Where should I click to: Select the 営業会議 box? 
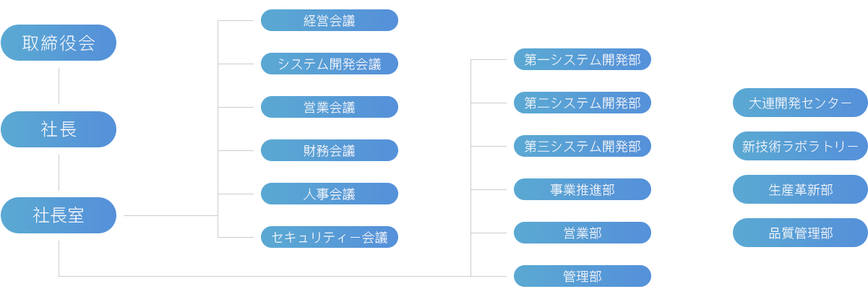pyautogui.click(x=329, y=107)
